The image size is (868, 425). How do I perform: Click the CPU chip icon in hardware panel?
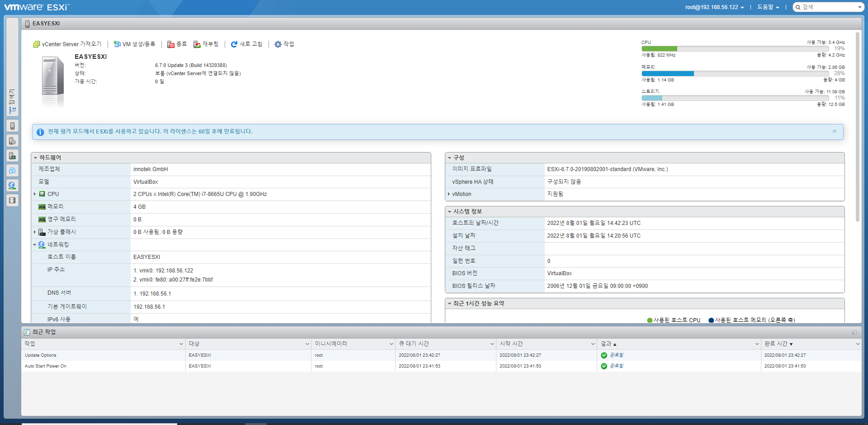point(42,194)
